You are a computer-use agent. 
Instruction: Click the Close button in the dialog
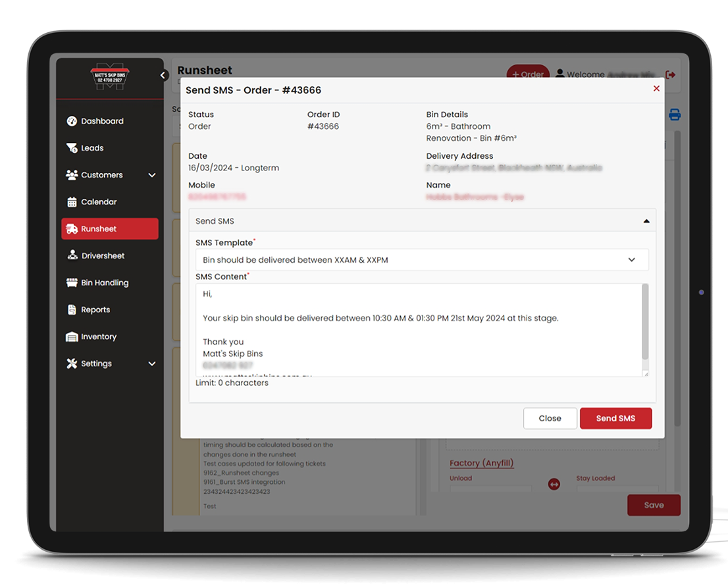[x=550, y=418]
